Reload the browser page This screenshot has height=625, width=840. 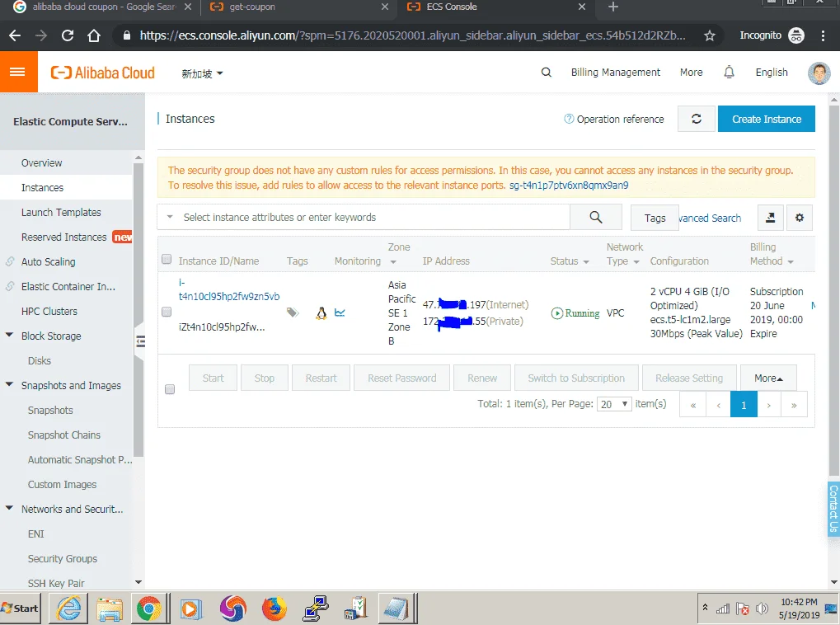click(x=68, y=35)
